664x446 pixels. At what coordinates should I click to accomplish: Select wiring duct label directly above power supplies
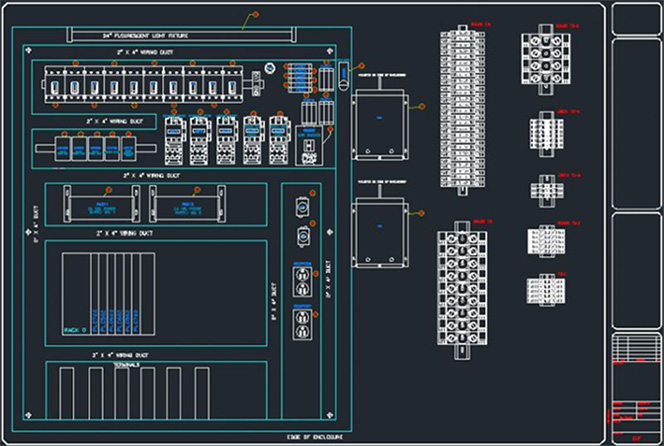pyautogui.click(x=151, y=175)
